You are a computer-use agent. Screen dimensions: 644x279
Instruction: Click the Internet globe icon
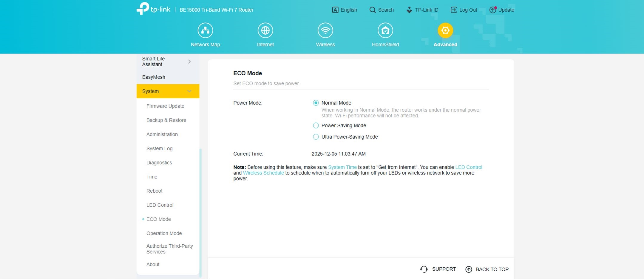[265, 30]
